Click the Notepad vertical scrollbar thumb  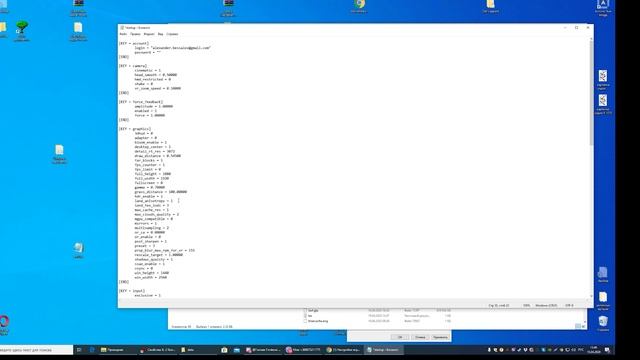[x=591, y=93]
